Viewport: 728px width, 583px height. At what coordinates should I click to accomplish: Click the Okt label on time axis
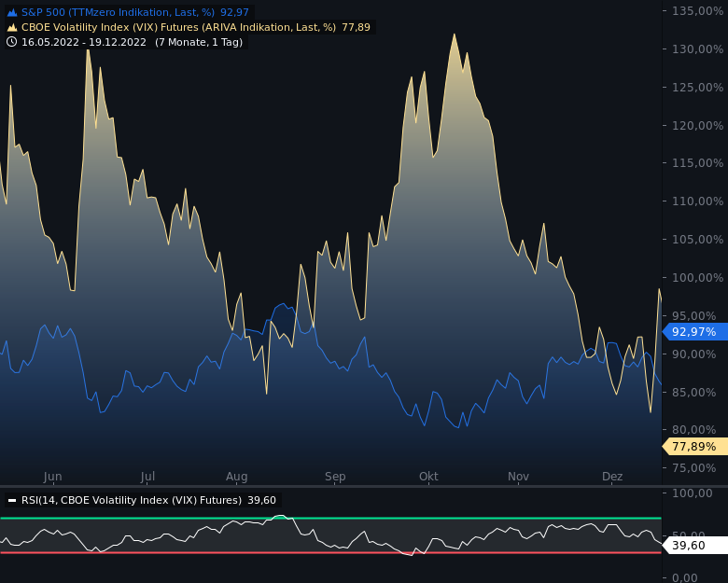(x=428, y=477)
